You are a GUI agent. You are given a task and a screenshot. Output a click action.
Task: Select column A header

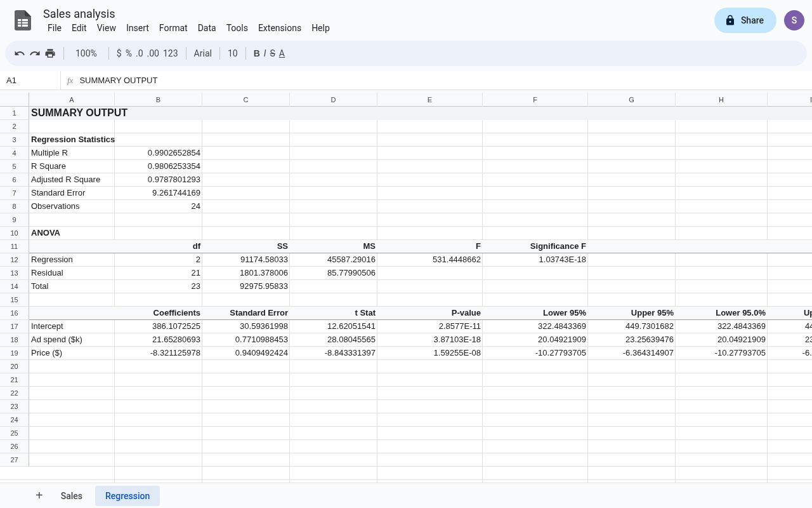point(72,100)
